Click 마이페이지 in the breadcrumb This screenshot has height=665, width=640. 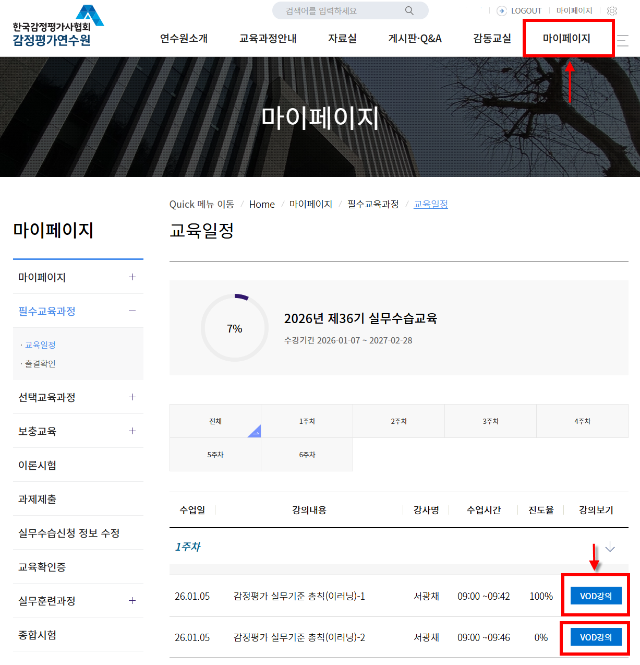click(310, 204)
